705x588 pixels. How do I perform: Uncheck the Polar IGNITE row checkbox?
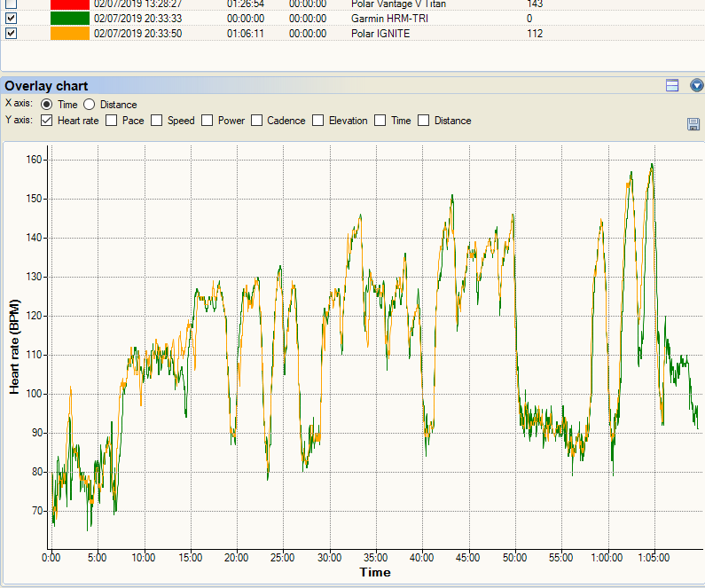pyautogui.click(x=12, y=34)
